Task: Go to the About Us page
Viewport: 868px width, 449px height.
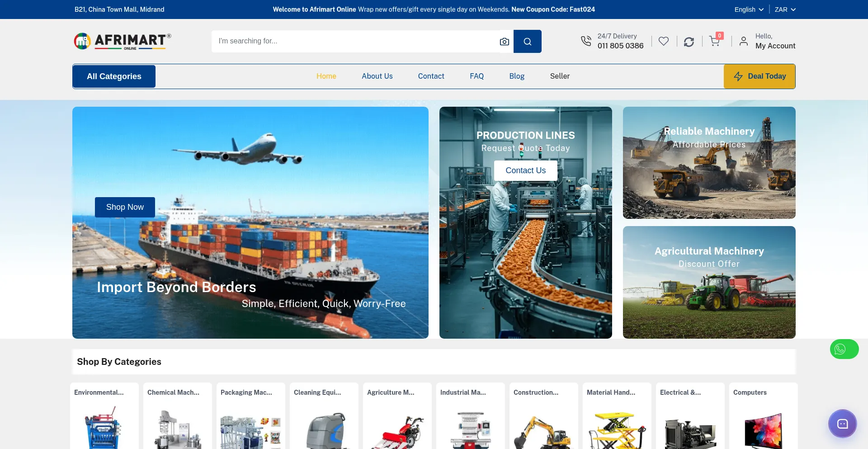Action: point(377,76)
